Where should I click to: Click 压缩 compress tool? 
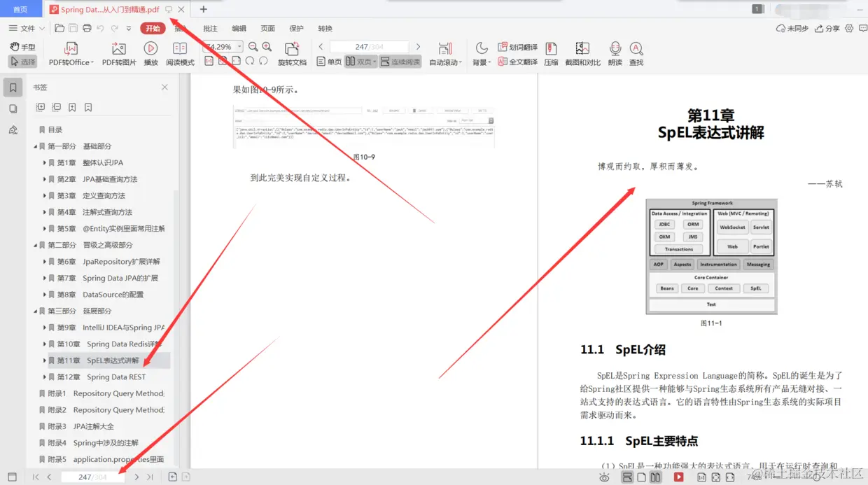point(551,54)
